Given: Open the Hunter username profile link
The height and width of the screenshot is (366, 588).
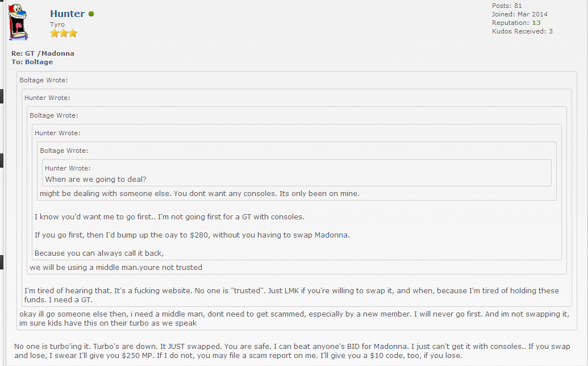Looking at the screenshot, I should coord(67,14).
